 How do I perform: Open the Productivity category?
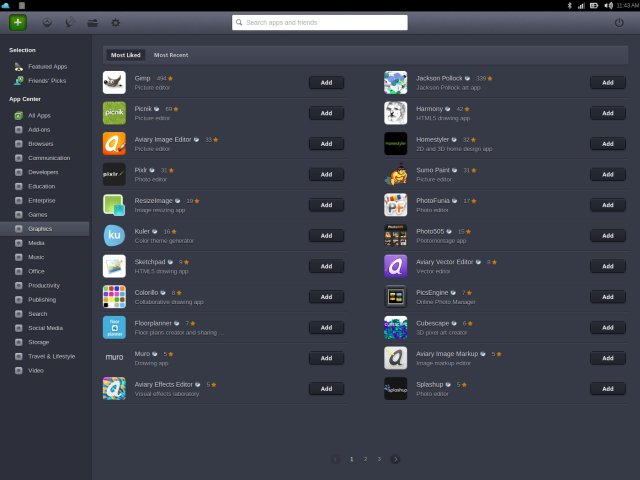(x=44, y=286)
